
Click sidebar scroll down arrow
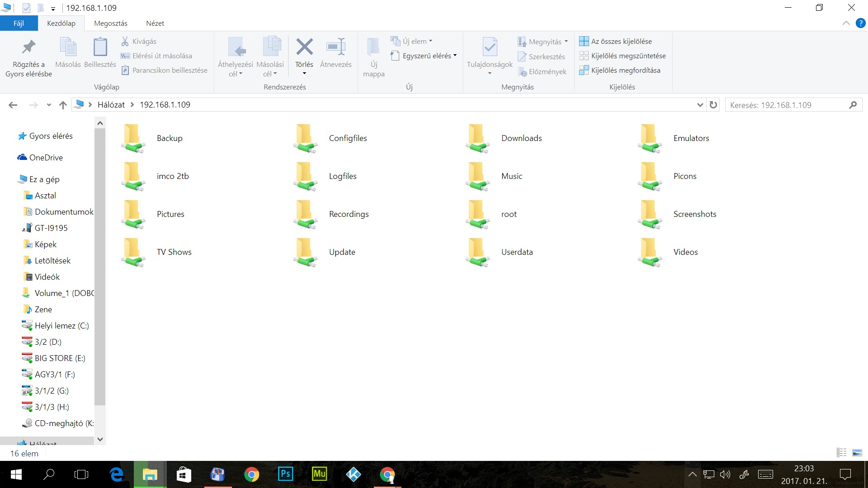click(x=100, y=439)
